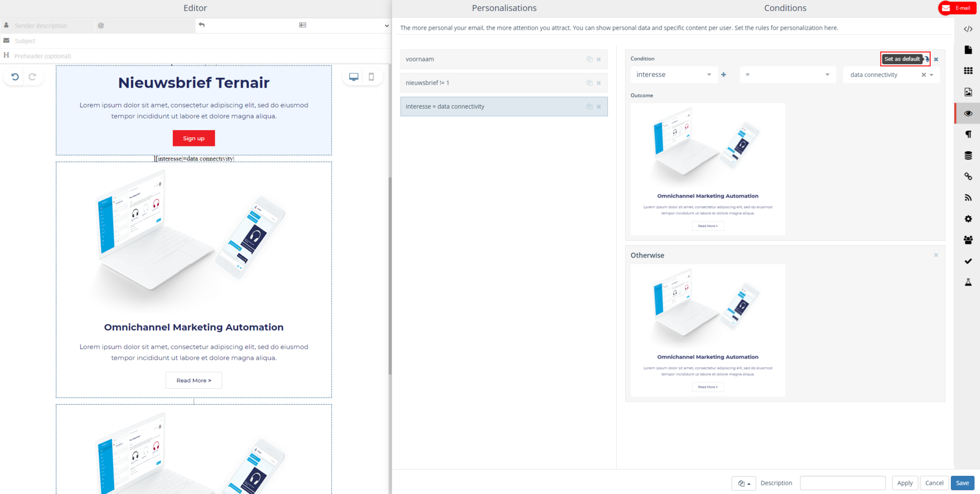Screen dimensions: 980x494
Task: Switch to mobile preview
Action: [371, 77]
